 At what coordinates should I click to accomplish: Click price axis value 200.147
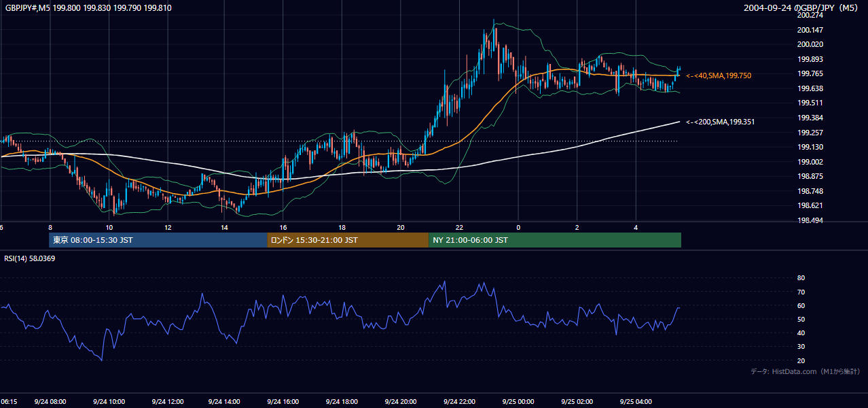click(x=810, y=30)
